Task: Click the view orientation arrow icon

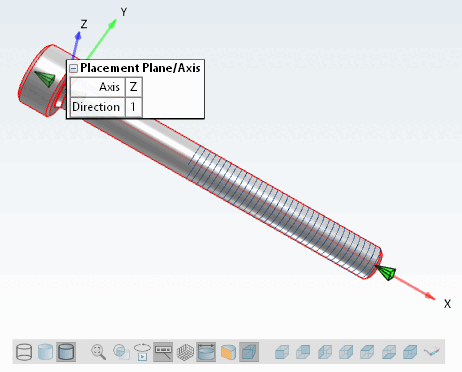Action: tap(432, 351)
